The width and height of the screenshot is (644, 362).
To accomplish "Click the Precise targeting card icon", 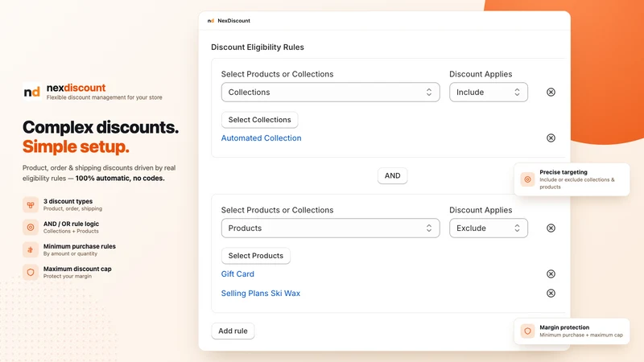I will point(527,179).
